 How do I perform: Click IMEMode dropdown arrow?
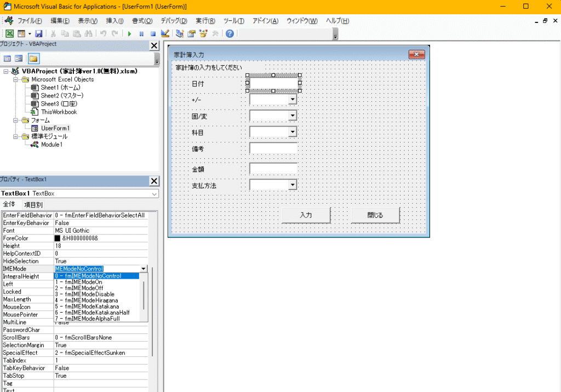coord(144,269)
